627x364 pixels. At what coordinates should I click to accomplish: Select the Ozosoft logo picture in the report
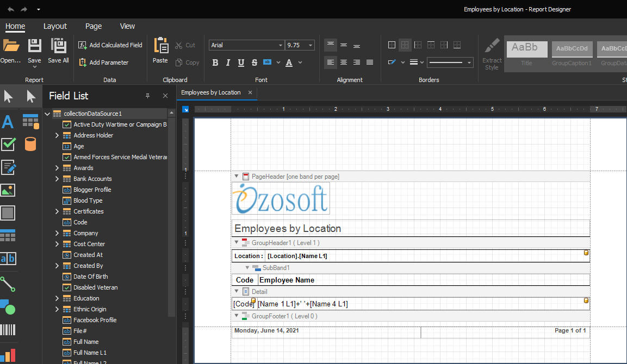(x=281, y=199)
